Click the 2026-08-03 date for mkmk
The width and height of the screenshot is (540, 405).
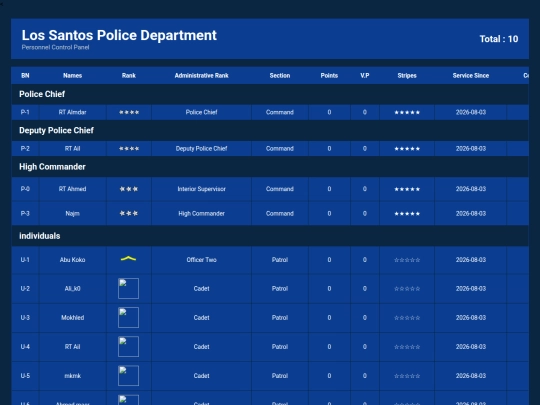(471, 376)
